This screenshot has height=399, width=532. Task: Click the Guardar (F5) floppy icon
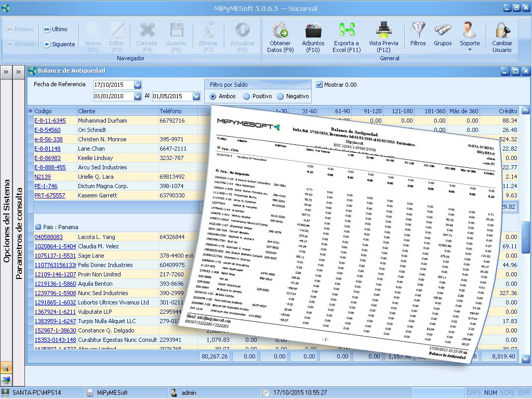pyautogui.click(x=177, y=31)
